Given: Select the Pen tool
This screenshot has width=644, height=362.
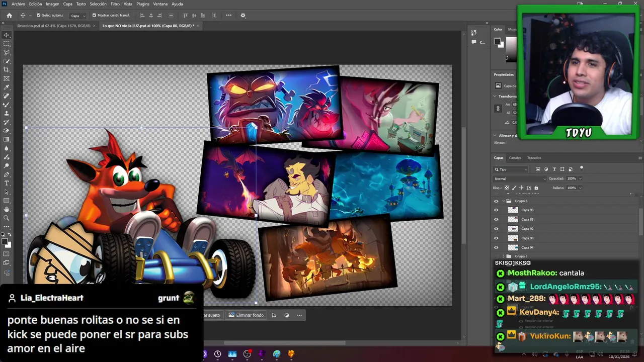Looking at the screenshot, I should (x=7, y=174).
